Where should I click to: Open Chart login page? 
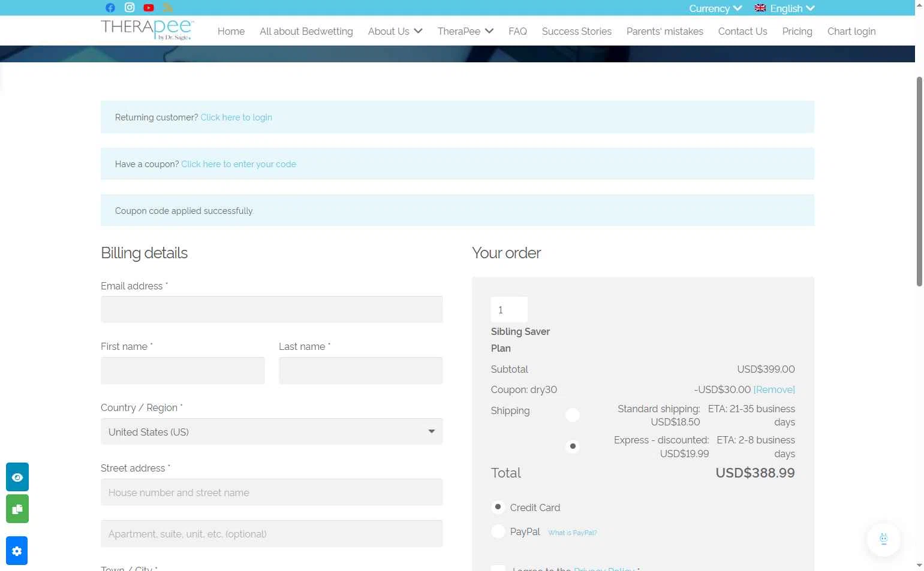851,31
